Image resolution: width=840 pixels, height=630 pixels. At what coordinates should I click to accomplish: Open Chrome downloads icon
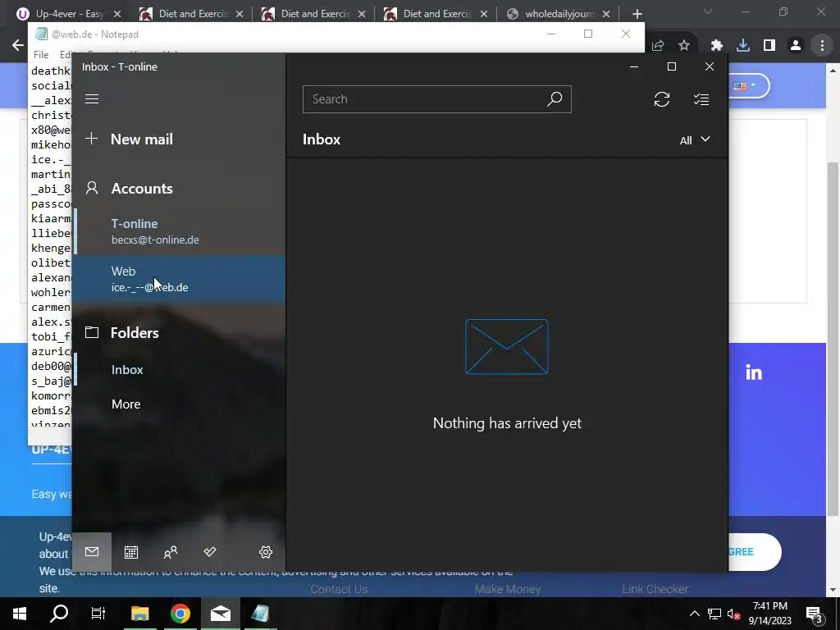point(743,46)
